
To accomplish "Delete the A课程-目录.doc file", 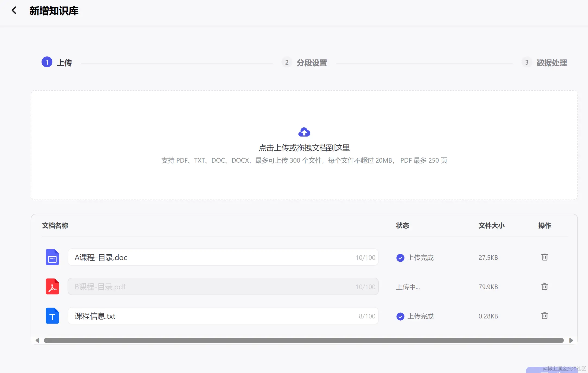I will (x=544, y=257).
